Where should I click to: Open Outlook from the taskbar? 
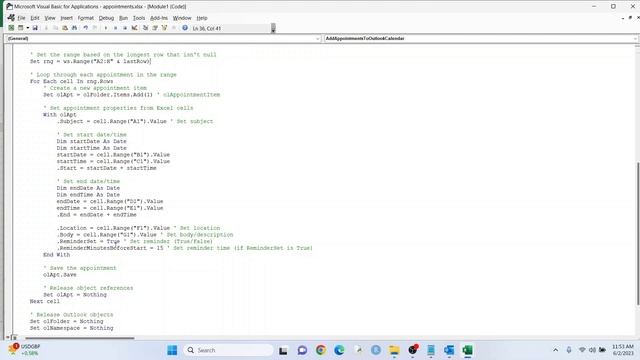point(449,350)
